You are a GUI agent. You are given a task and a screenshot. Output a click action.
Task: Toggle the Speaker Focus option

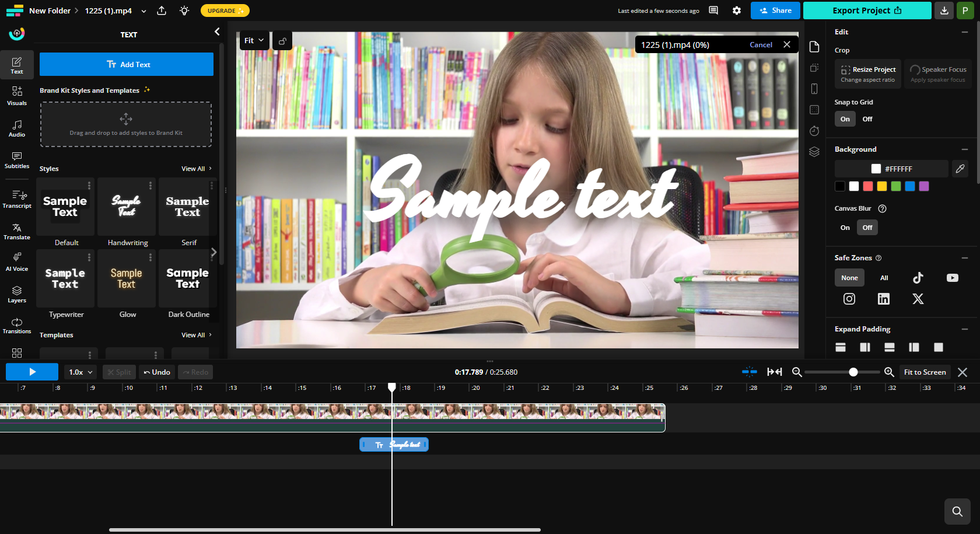click(938, 74)
